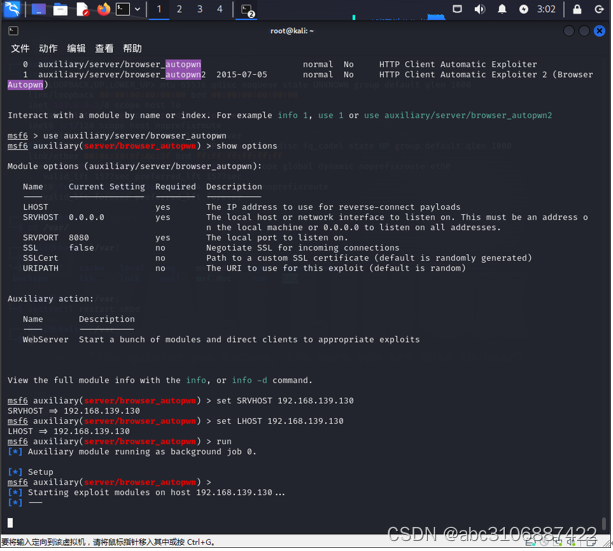Click 'set SRVHOST 192.168.139.130' command text
Image resolution: width=613 pixels, height=551 pixels.
[x=285, y=401]
